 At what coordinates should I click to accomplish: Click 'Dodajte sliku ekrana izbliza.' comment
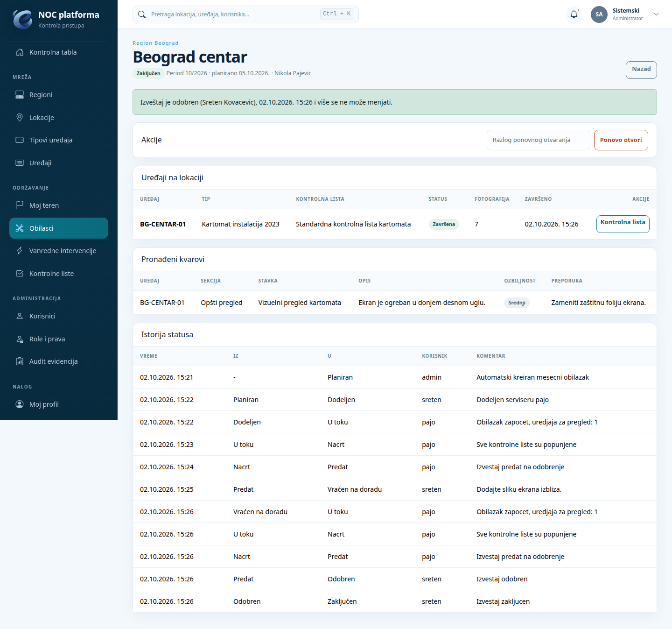pyautogui.click(x=519, y=489)
